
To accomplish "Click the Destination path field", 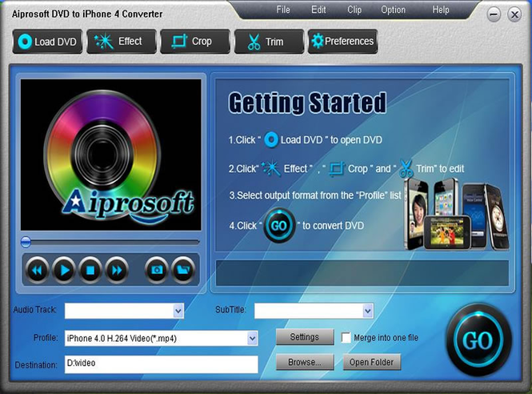I will 161,364.
